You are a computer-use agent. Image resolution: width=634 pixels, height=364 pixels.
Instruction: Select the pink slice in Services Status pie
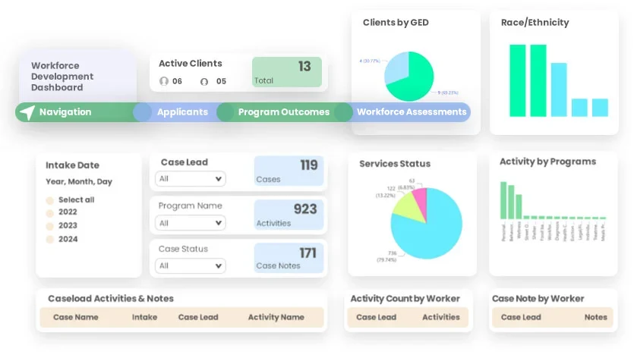[419, 199]
